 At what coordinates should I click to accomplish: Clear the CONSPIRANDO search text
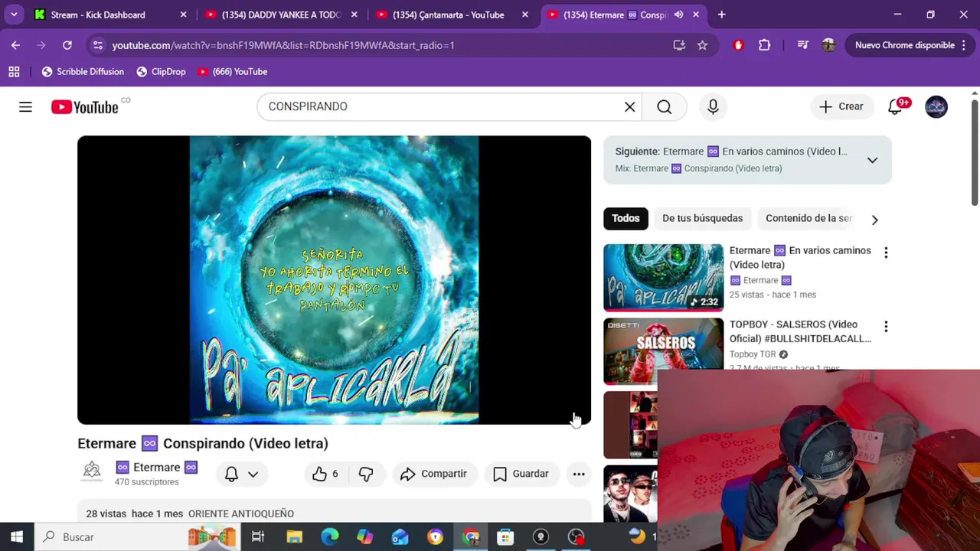tap(629, 107)
